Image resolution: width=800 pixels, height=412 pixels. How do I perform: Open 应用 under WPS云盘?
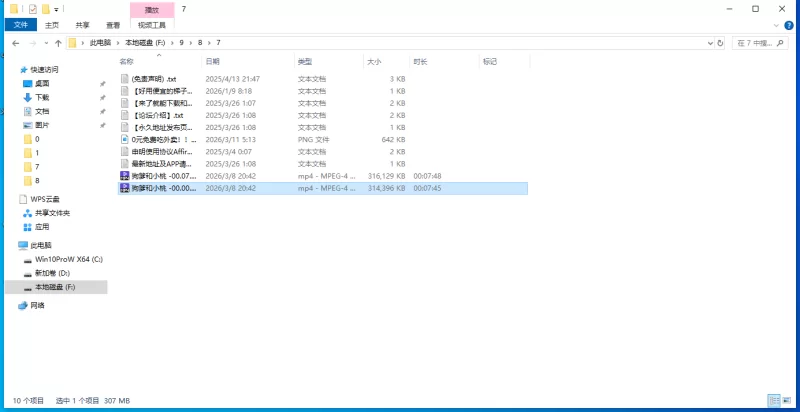pyautogui.click(x=42, y=227)
